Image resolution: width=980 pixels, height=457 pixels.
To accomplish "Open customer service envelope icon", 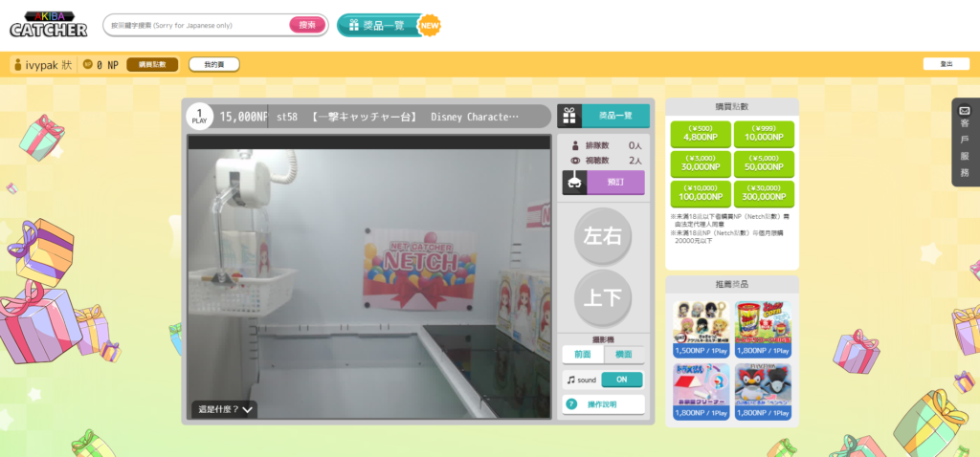I will pyautogui.click(x=965, y=111).
